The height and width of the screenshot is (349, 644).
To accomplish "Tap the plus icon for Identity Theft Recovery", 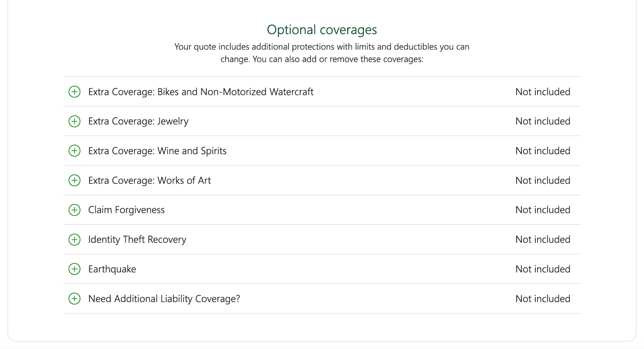I will 74,240.
